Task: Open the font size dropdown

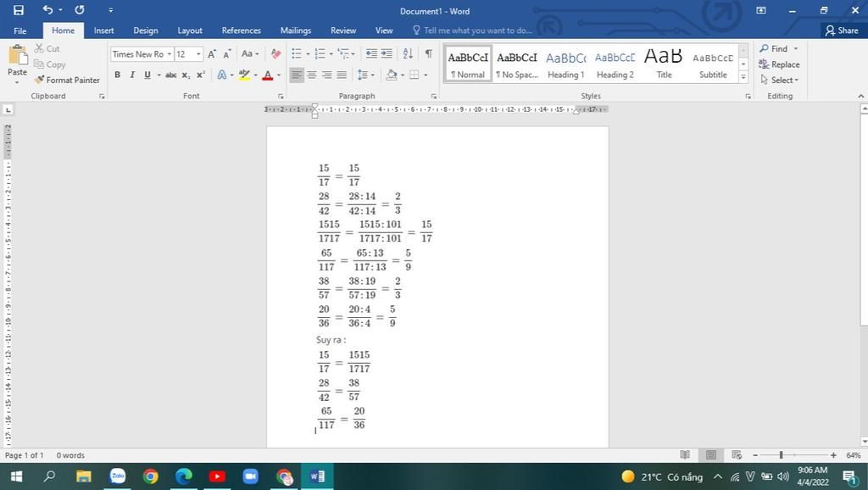Action: [198, 54]
